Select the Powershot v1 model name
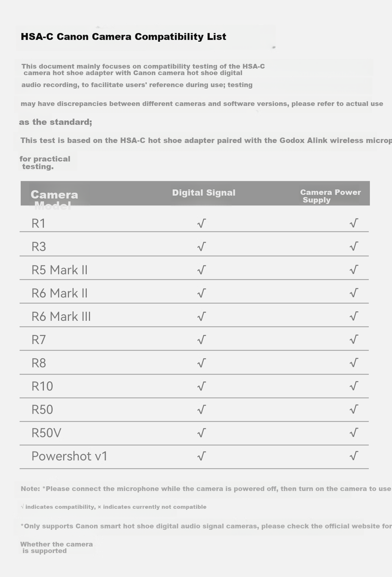 [69, 456]
